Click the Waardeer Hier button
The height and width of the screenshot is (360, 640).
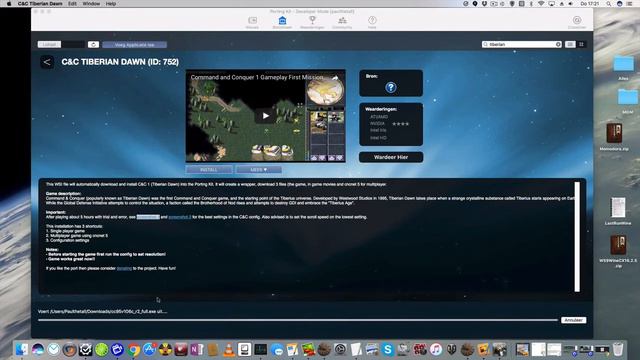[391, 157]
